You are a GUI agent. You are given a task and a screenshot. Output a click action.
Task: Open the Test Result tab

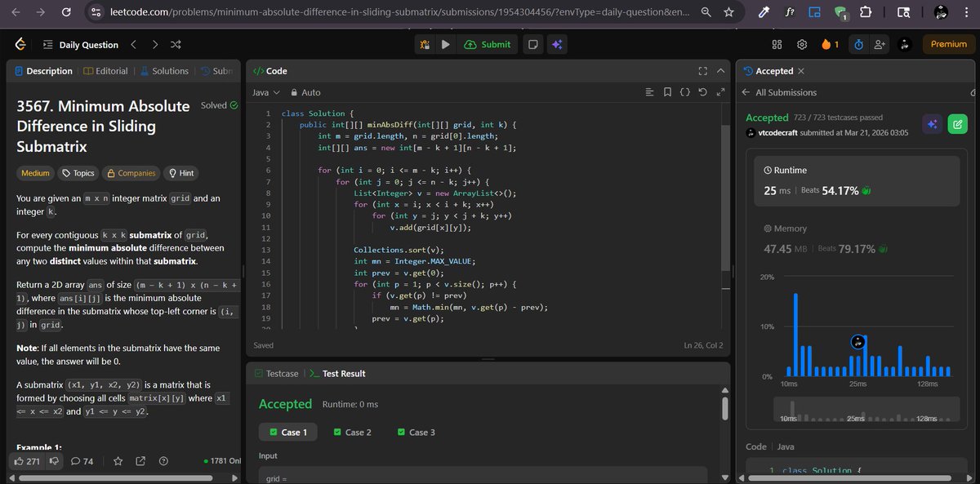337,373
